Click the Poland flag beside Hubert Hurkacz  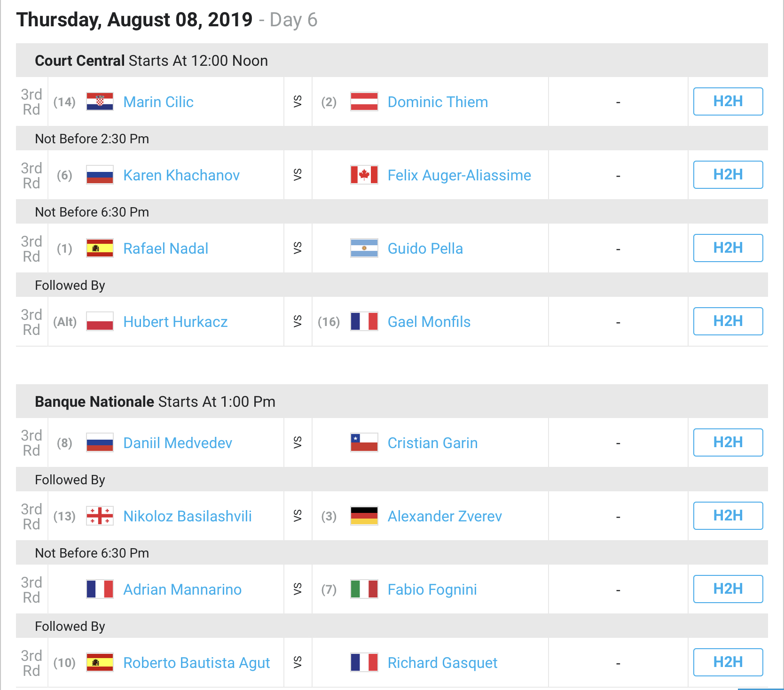[x=100, y=321]
